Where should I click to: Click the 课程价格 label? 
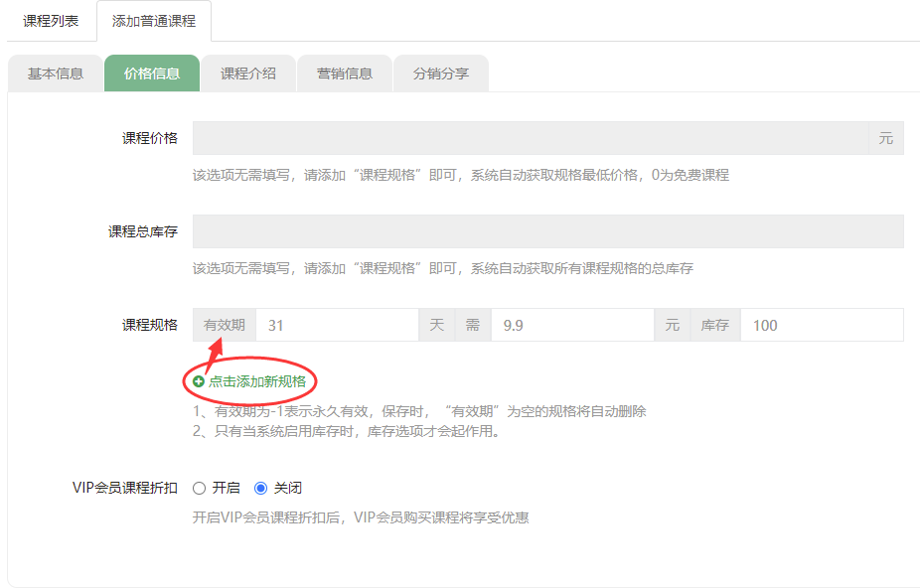(150, 138)
